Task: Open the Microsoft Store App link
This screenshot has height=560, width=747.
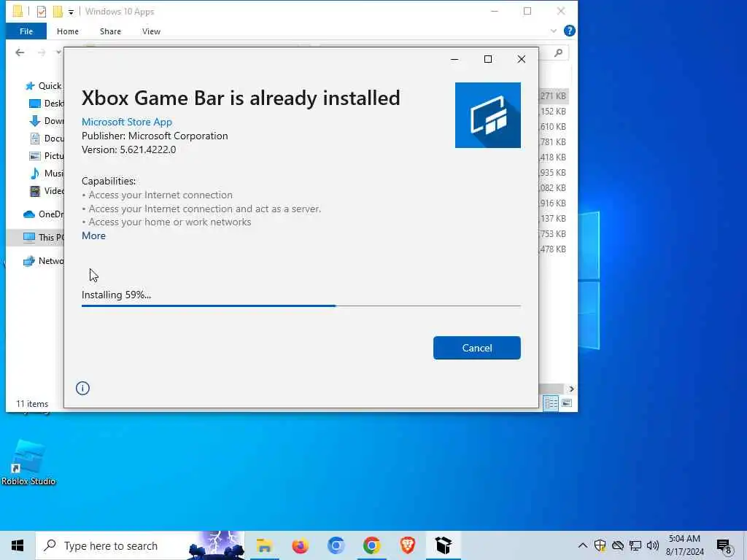Action: 127,122
